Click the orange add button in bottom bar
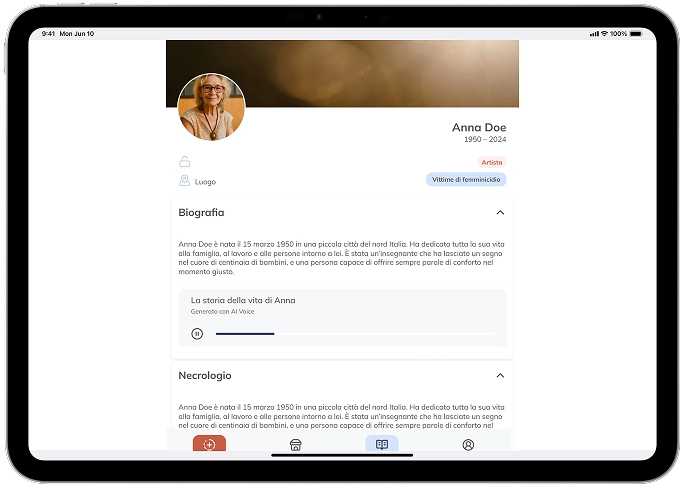This screenshot has width=685, height=488. 209,444
